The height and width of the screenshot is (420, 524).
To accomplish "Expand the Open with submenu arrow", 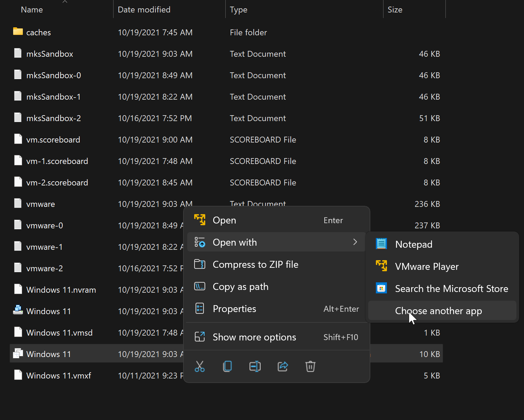I will (355, 242).
